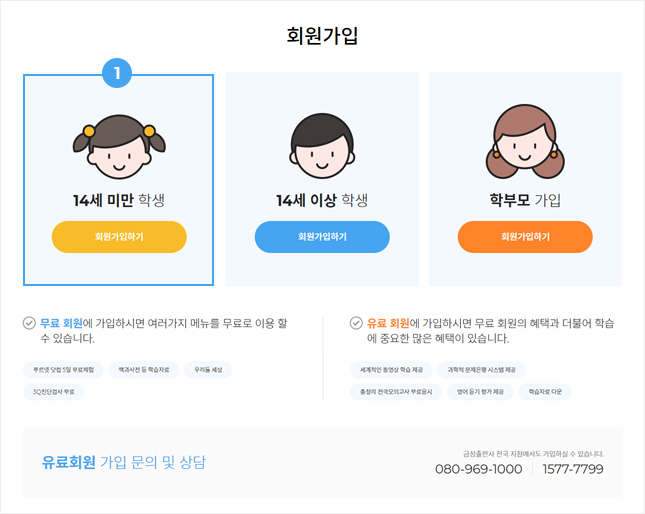Click the black-haired boy avatar icon

(x=322, y=146)
